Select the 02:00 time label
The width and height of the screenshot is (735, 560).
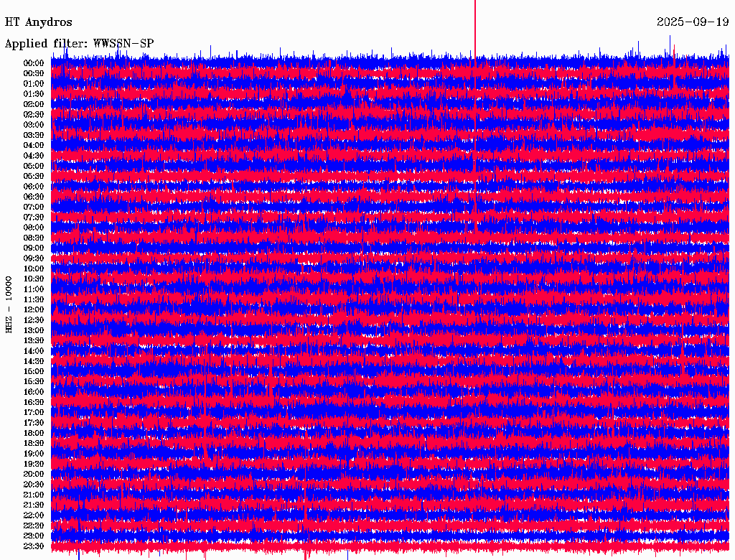34,104
